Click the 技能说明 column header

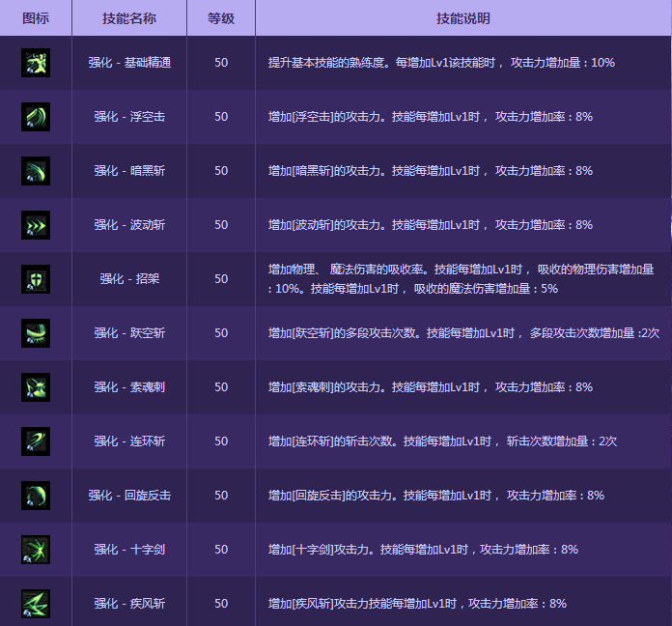coord(462,18)
